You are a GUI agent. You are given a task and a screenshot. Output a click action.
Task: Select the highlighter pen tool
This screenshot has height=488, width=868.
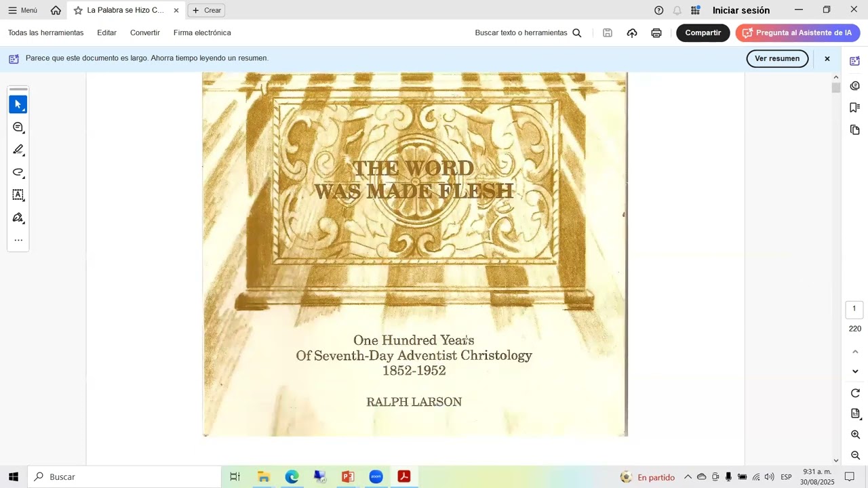click(x=18, y=150)
